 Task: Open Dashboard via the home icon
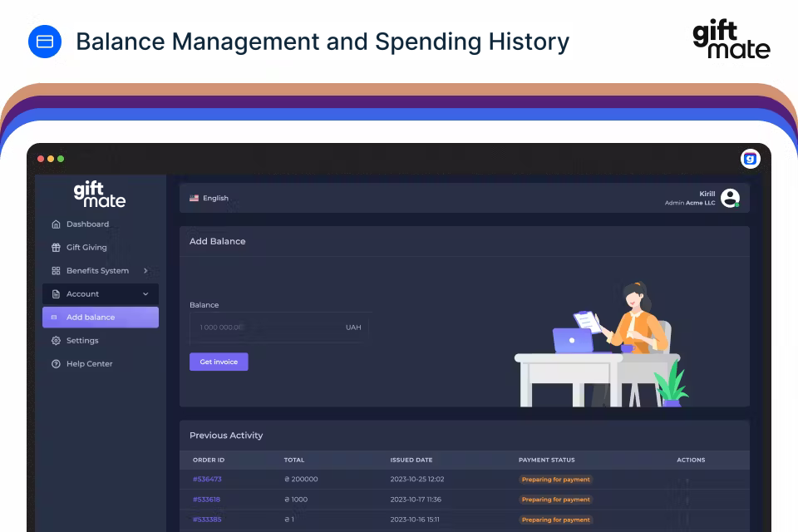pyautogui.click(x=55, y=224)
